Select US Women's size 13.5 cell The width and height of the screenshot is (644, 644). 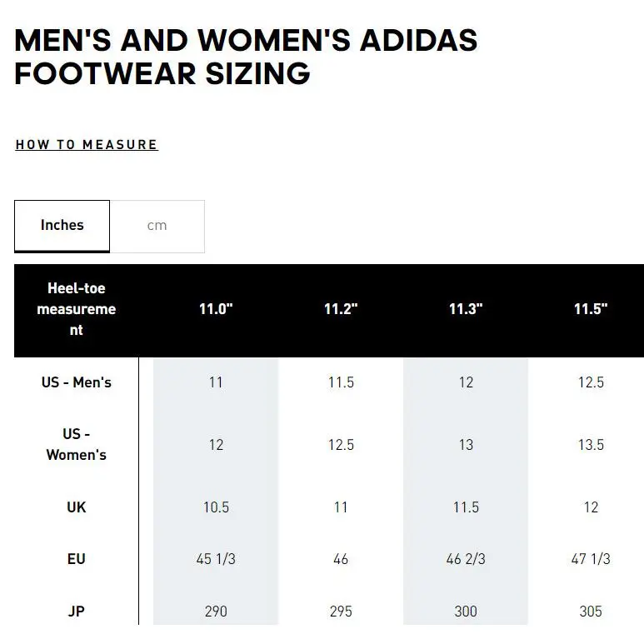point(591,445)
